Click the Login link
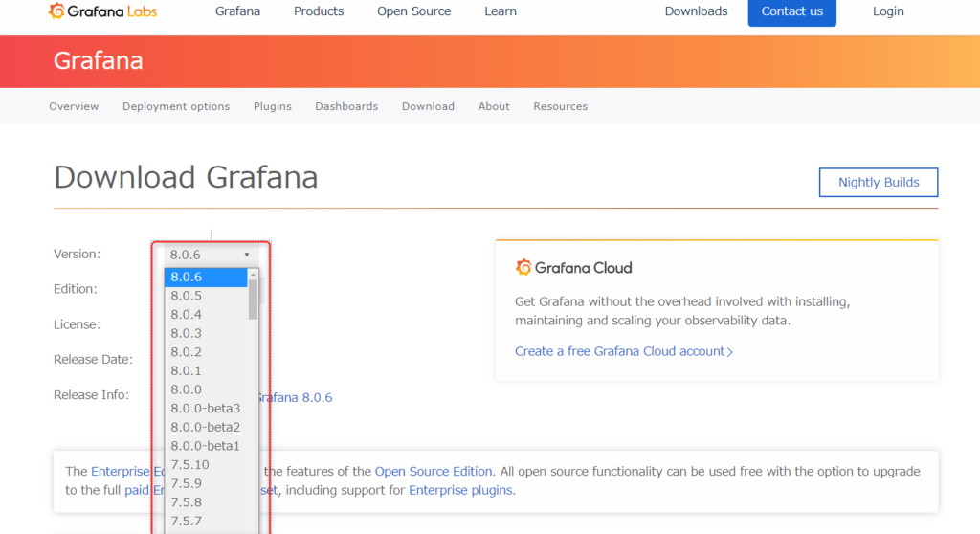Viewport: 980px width, 534px height. pyautogui.click(x=888, y=11)
